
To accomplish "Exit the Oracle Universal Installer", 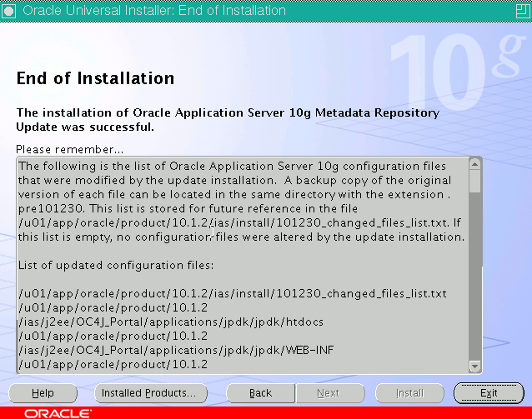I will click(489, 393).
